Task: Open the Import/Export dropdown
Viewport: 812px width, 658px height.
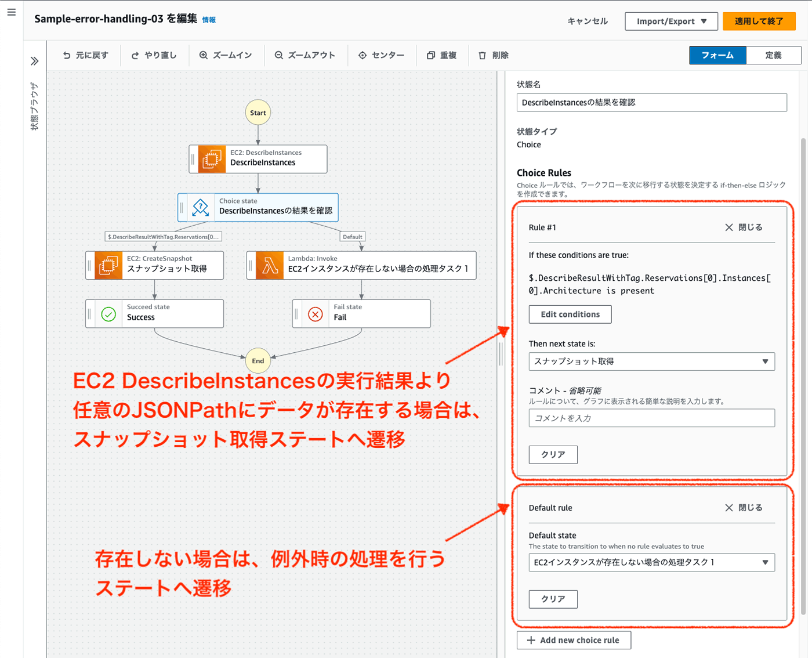Action: coord(671,21)
